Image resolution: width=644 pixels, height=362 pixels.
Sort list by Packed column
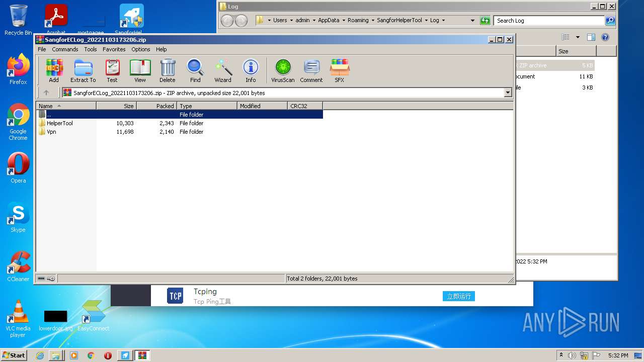156,106
